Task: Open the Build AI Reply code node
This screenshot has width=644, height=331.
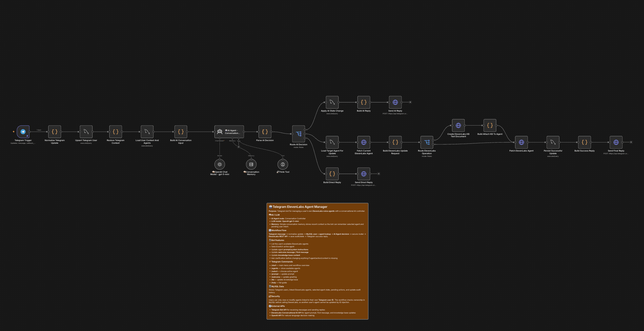Action: pos(364,102)
